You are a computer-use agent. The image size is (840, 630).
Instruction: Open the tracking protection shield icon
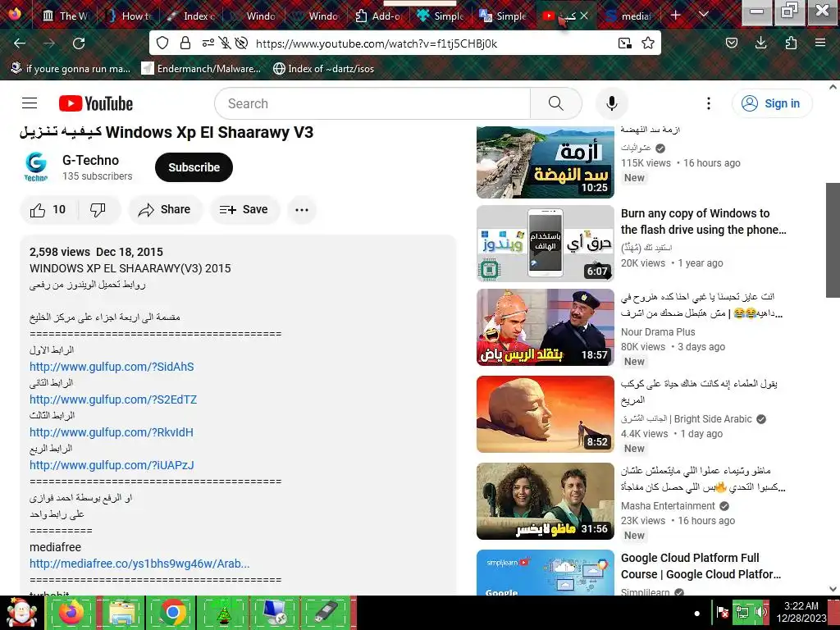(x=163, y=43)
